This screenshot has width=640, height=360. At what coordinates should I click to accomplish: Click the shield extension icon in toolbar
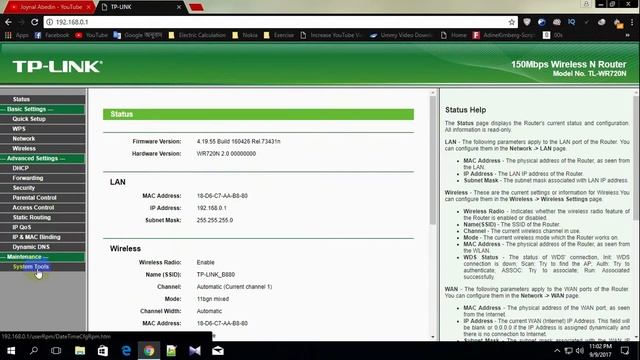click(x=527, y=22)
